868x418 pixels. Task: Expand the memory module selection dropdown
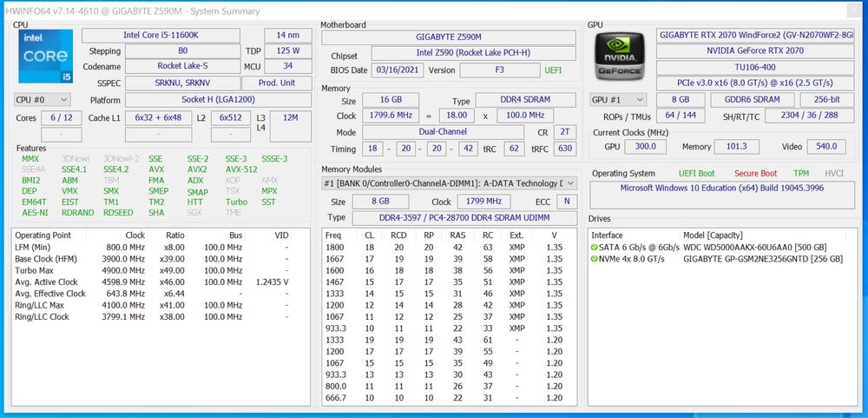449,183
